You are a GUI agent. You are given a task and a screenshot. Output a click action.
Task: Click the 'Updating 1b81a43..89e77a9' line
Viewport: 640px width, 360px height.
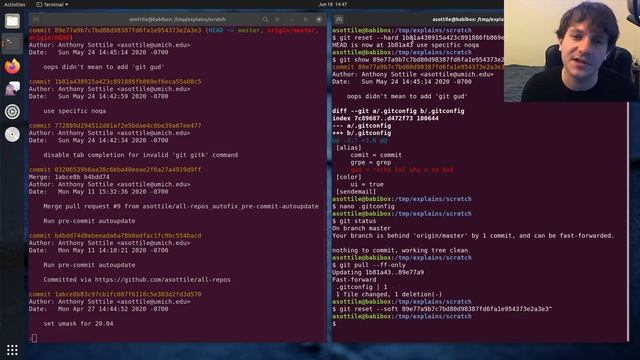click(378, 273)
